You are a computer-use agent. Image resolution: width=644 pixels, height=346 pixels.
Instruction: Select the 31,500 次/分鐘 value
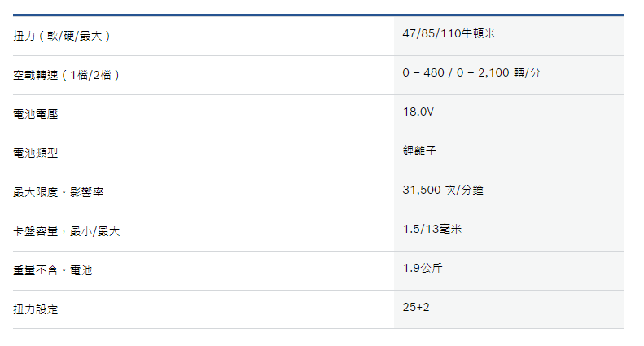click(x=443, y=190)
